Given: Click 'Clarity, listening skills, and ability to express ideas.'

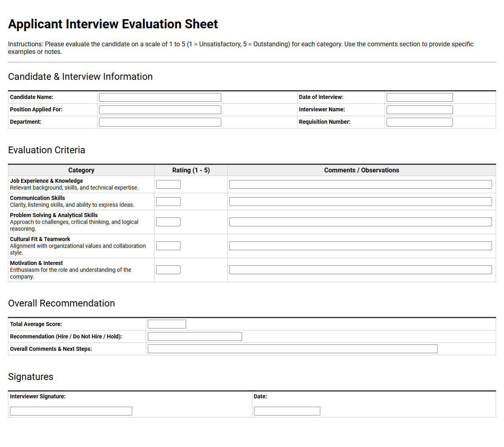Looking at the screenshot, I should (x=72, y=205).
